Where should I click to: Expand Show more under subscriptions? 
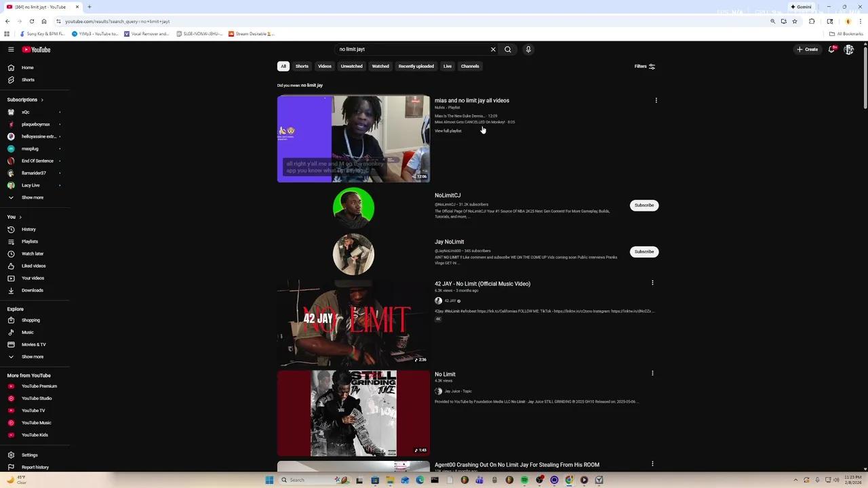click(x=33, y=197)
